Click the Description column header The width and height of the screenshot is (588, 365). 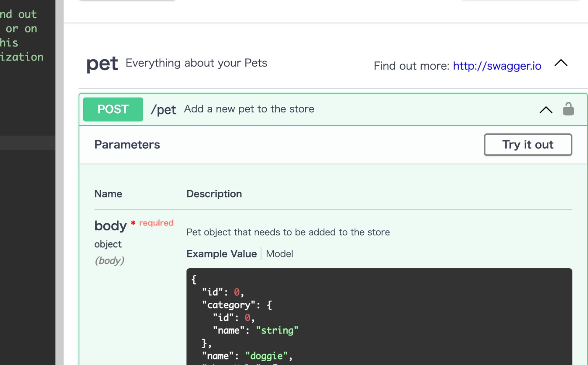tap(214, 194)
